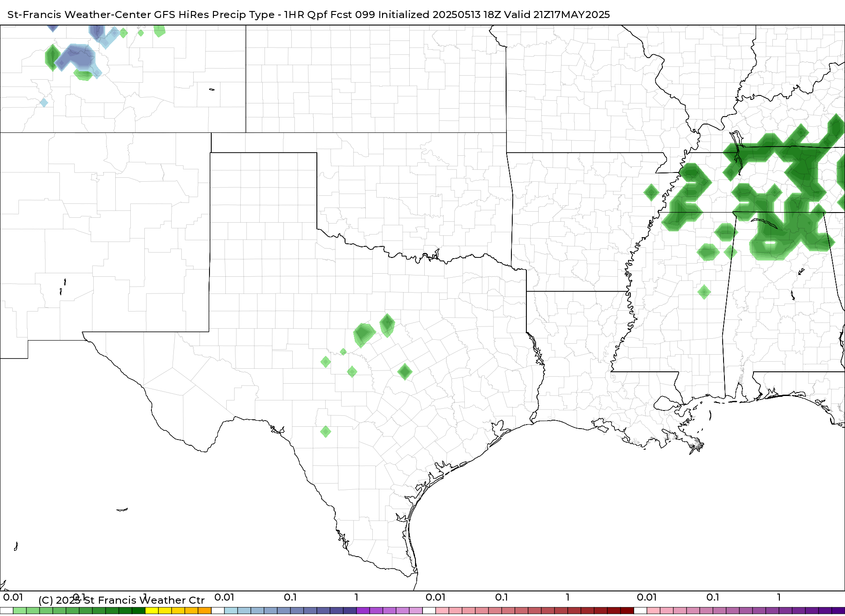The height and width of the screenshot is (616, 845).
Task: Click the darkest green legend swatch
Action: (139, 611)
